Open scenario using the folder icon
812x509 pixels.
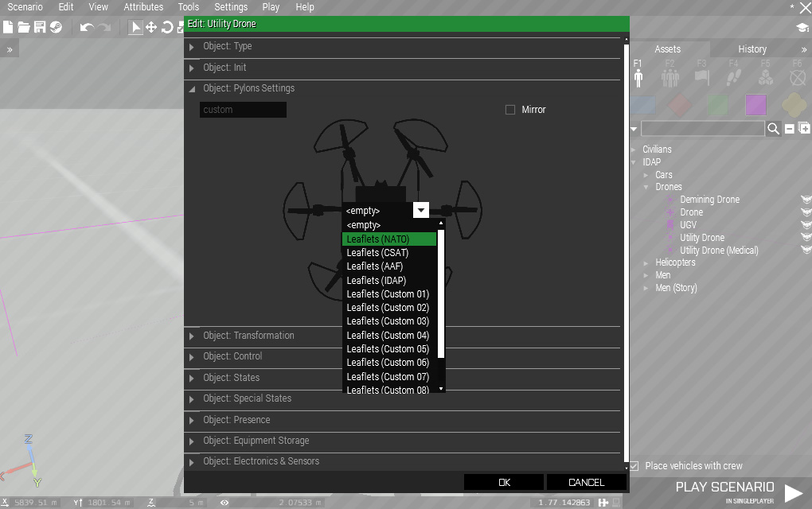coord(24,27)
